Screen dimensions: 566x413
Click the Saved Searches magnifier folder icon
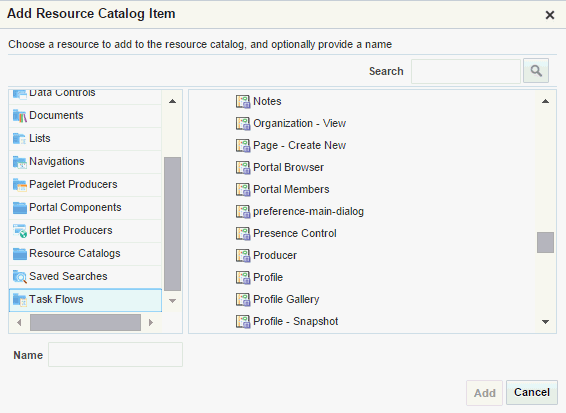(19, 277)
